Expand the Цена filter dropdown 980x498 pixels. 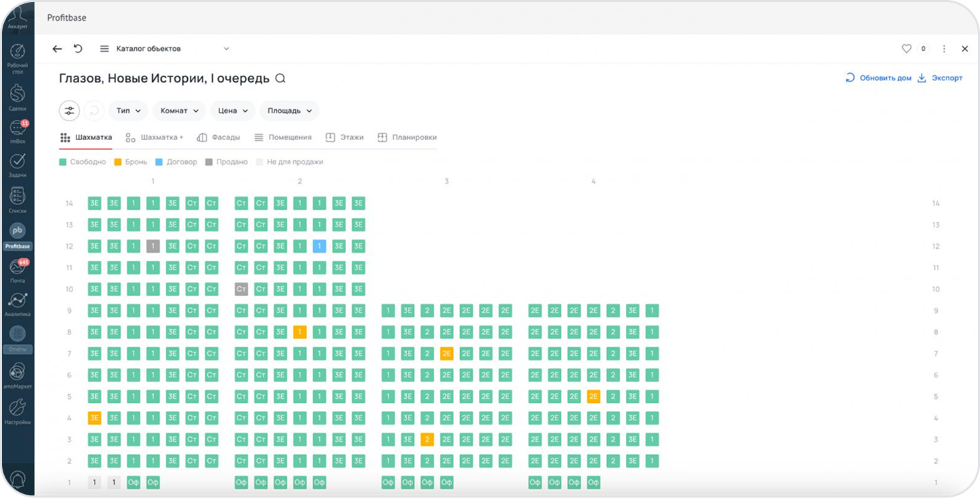[233, 111]
